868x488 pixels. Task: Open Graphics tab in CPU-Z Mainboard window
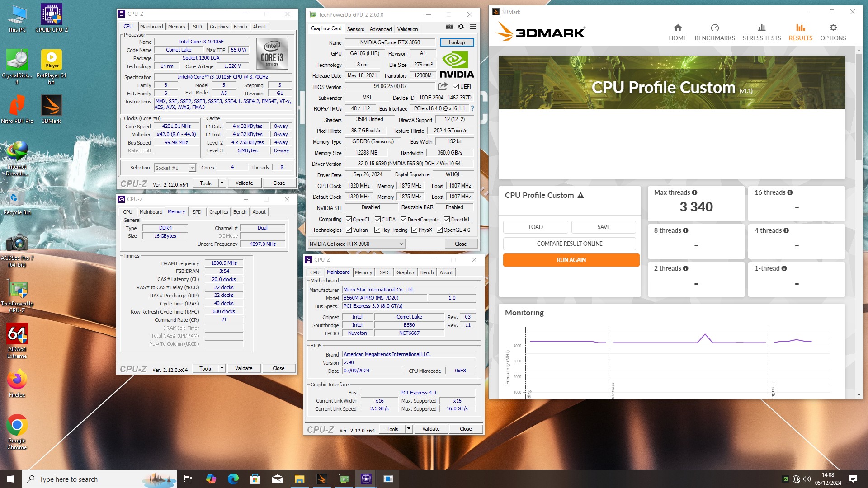coord(406,272)
